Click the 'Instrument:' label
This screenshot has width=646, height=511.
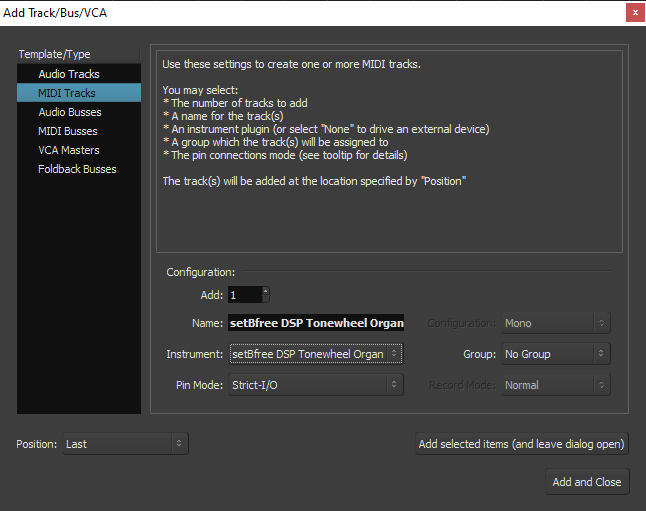(194, 354)
